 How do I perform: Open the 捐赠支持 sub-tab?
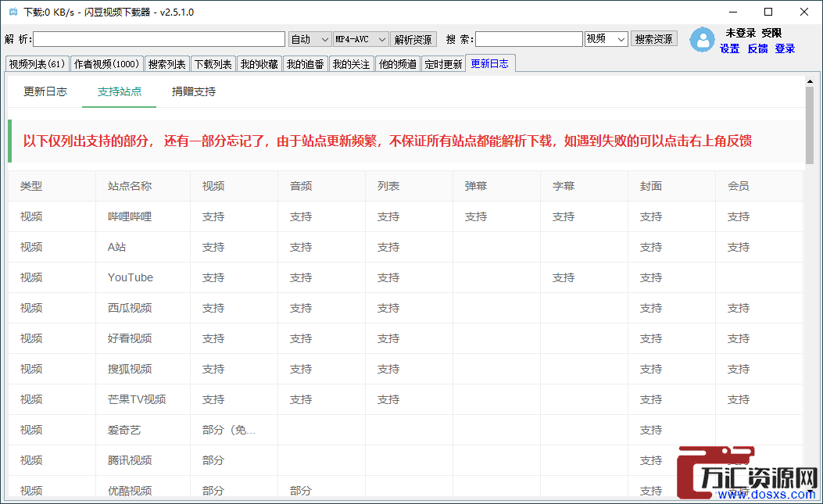194,91
